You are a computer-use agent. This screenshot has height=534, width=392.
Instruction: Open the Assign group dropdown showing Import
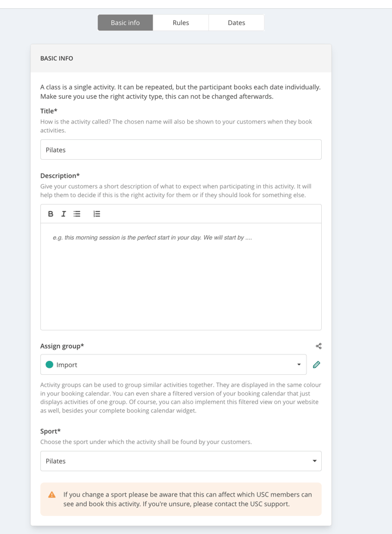point(173,365)
